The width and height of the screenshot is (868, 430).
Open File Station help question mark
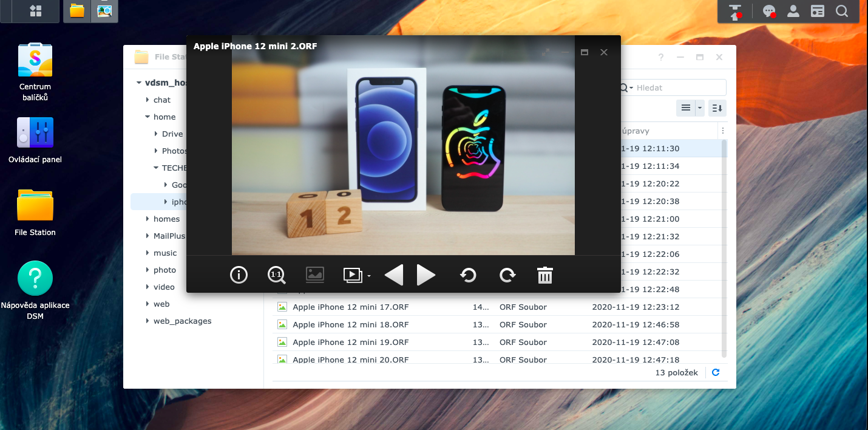[661, 57]
